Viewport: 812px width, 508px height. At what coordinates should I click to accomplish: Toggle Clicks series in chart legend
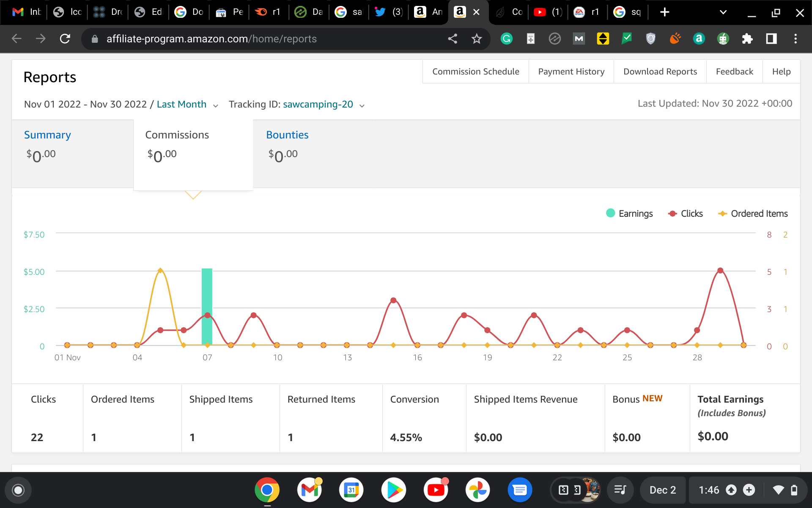(685, 213)
